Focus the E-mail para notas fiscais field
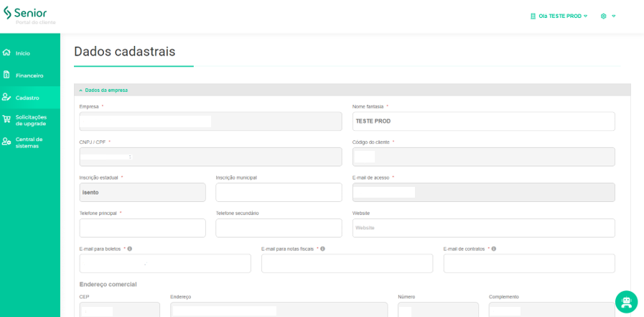 coord(347,263)
